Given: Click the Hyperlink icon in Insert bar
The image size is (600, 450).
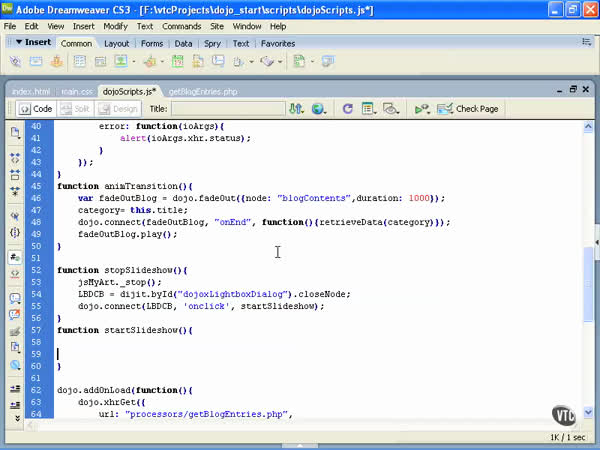Looking at the screenshot, I should point(15,62).
